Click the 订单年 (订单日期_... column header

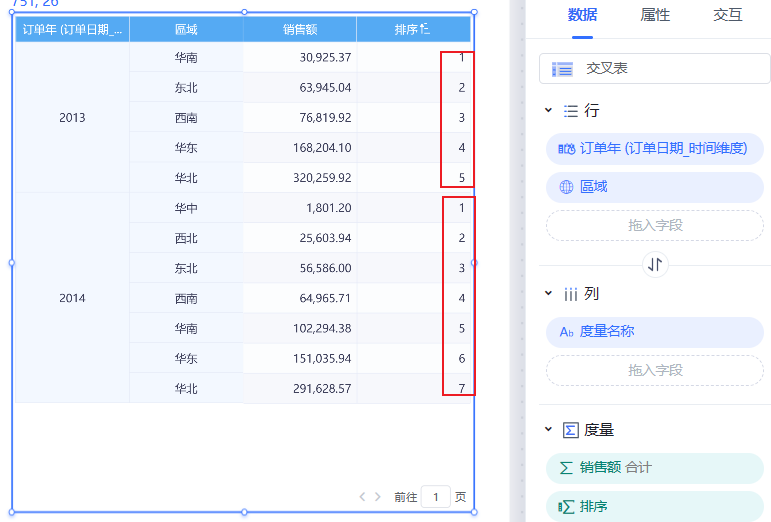(72, 29)
